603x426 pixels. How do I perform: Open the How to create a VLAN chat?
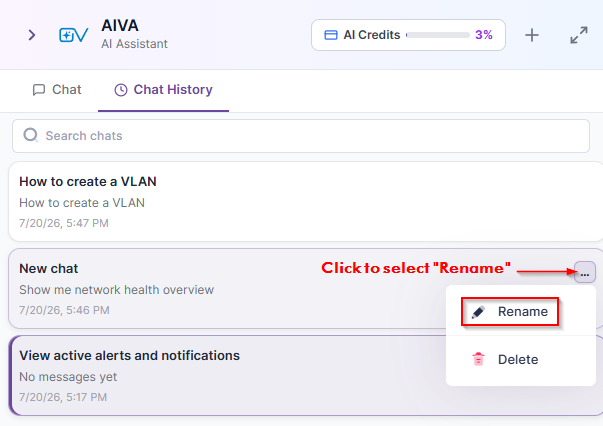[306, 201]
